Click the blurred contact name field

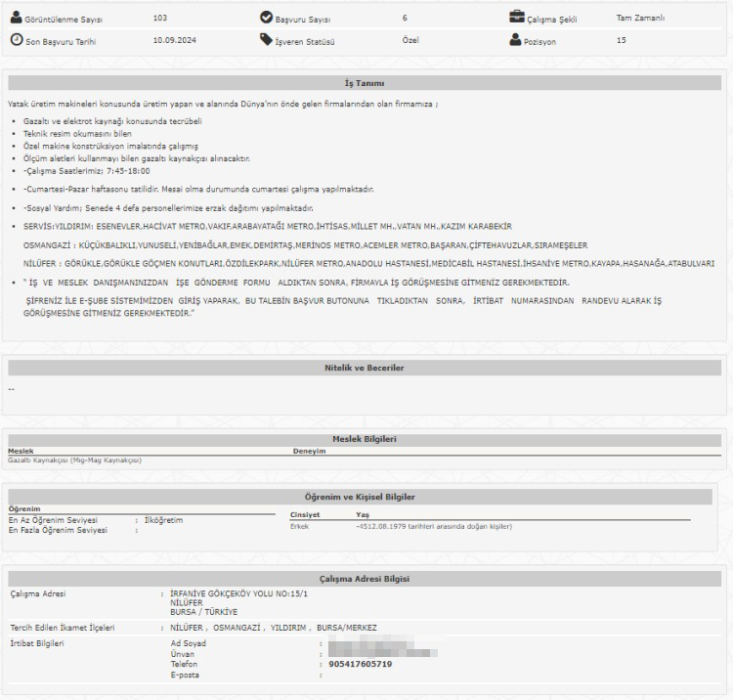point(381,647)
